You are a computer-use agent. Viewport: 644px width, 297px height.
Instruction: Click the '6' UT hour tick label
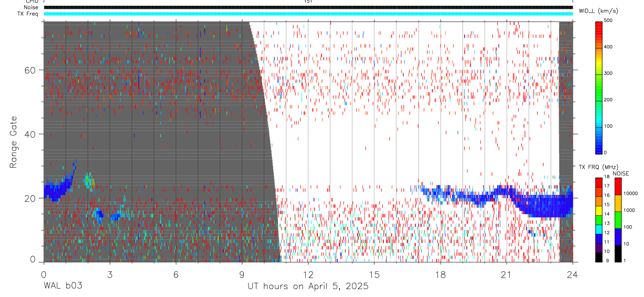pos(176,274)
